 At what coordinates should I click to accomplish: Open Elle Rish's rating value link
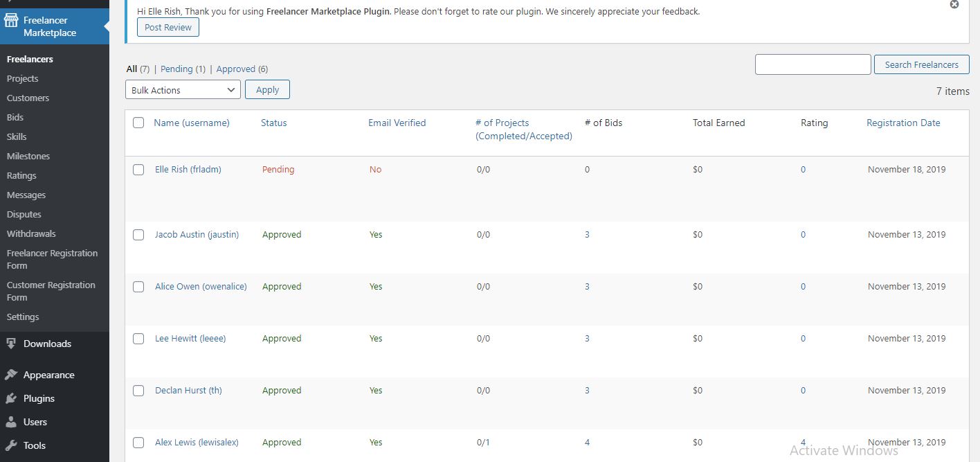pyautogui.click(x=803, y=169)
